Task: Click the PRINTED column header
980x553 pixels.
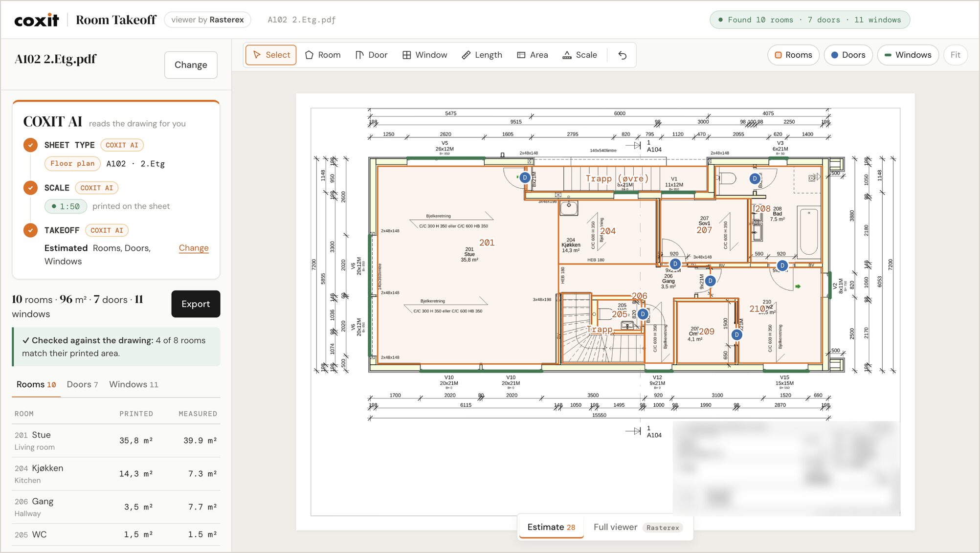Action: click(x=136, y=414)
